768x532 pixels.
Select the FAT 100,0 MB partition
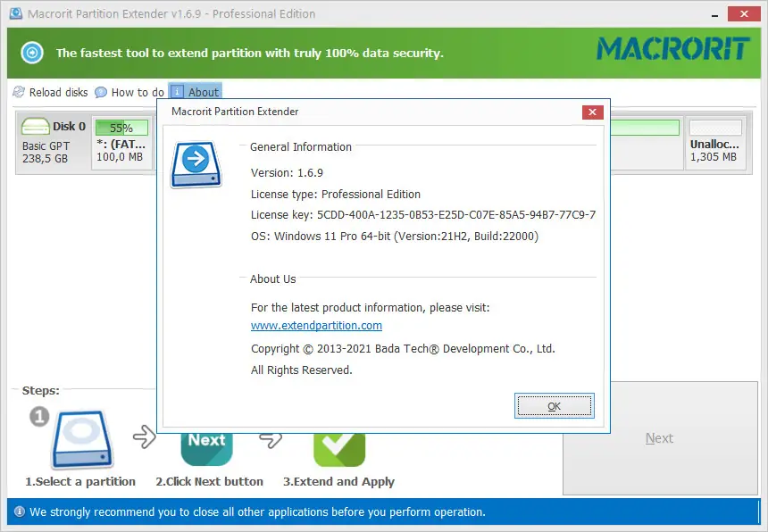pyautogui.click(x=121, y=141)
